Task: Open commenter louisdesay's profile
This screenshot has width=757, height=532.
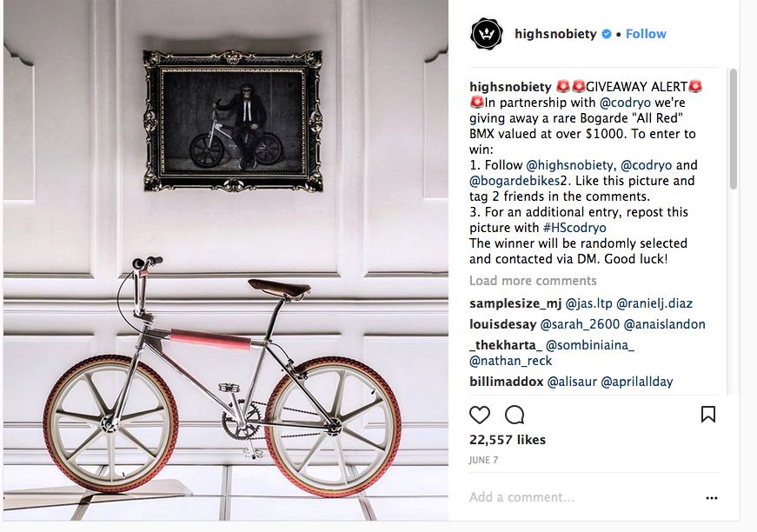Action: [502, 324]
